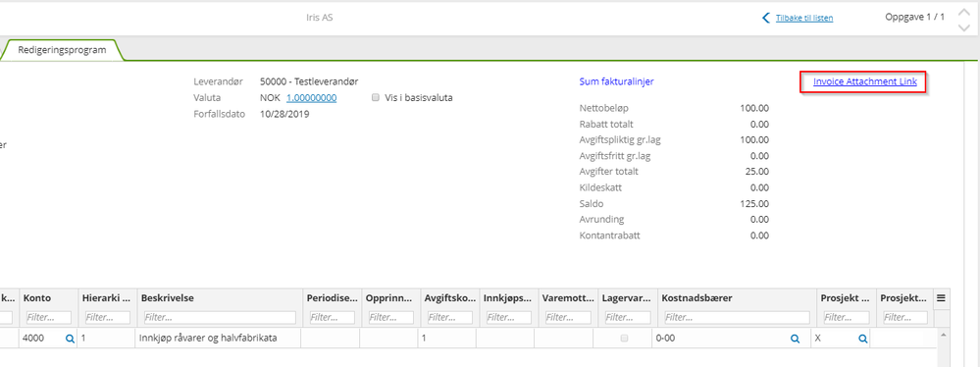Select the Prosjekt cell value X
The width and height of the screenshot is (980, 367).
click(x=818, y=339)
